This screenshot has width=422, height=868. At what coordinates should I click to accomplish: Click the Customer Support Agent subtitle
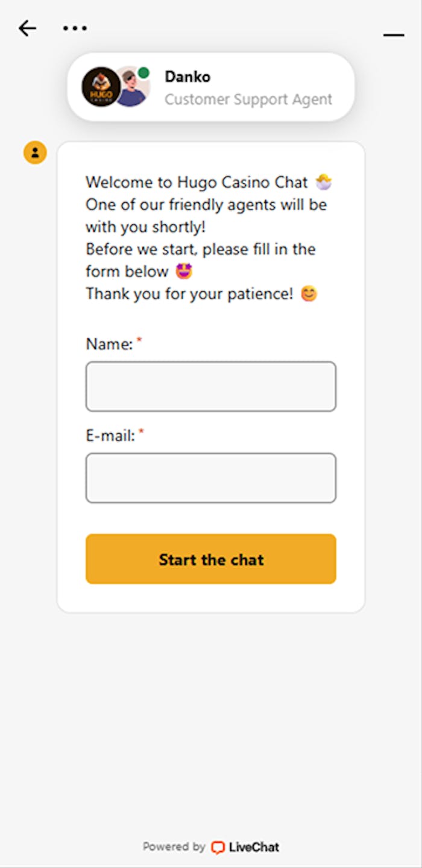click(x=248, y=100)
